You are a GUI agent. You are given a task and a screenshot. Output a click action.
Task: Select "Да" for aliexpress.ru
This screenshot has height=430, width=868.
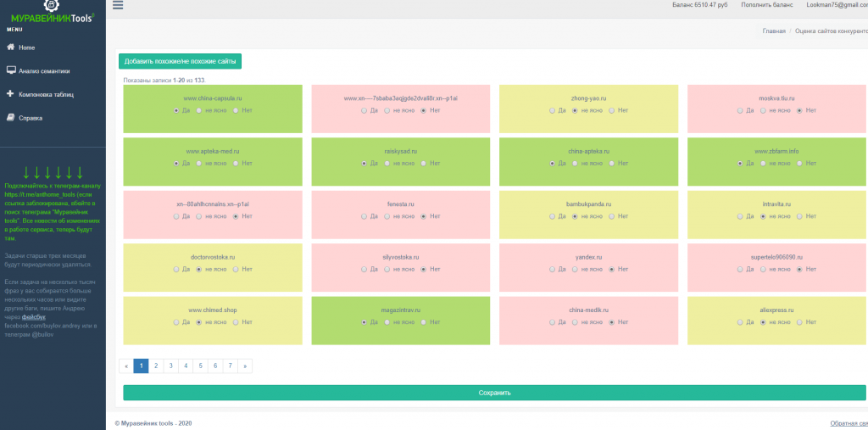(x=740, y=322)
